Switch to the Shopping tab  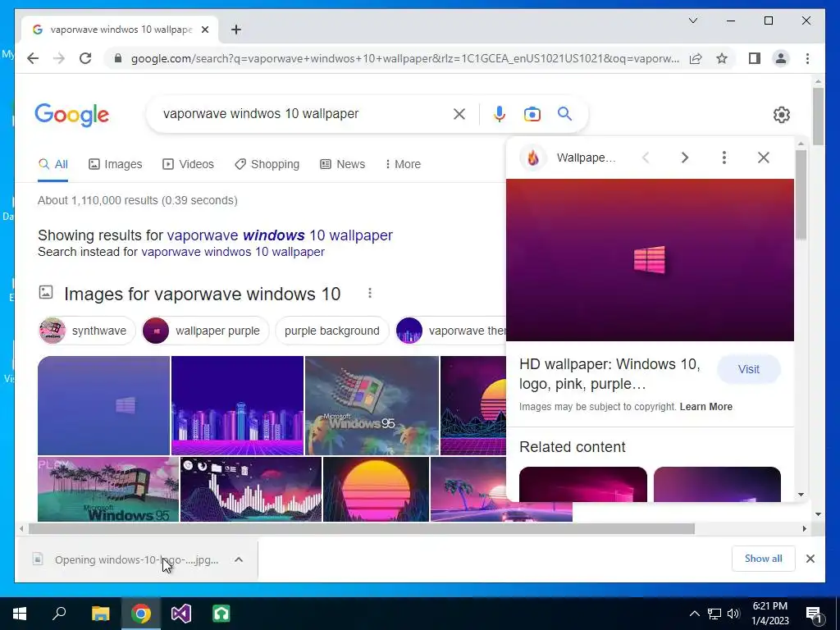coord(267,164)
